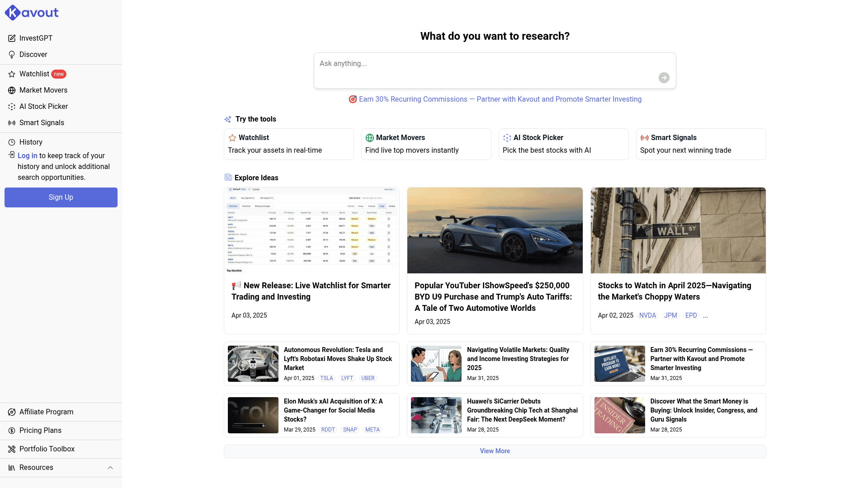Click the UBER ticker tag
Screen dimensions: 868x488
click(368, 379)
